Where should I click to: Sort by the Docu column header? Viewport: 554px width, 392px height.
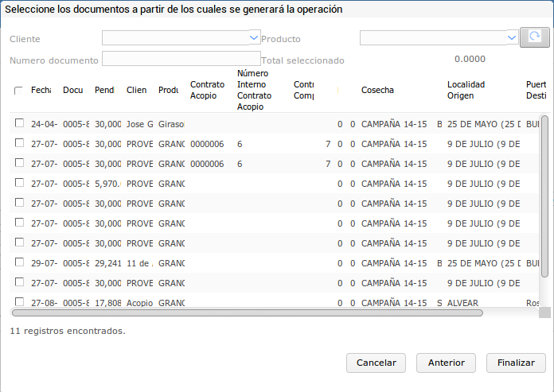point(72,90)
